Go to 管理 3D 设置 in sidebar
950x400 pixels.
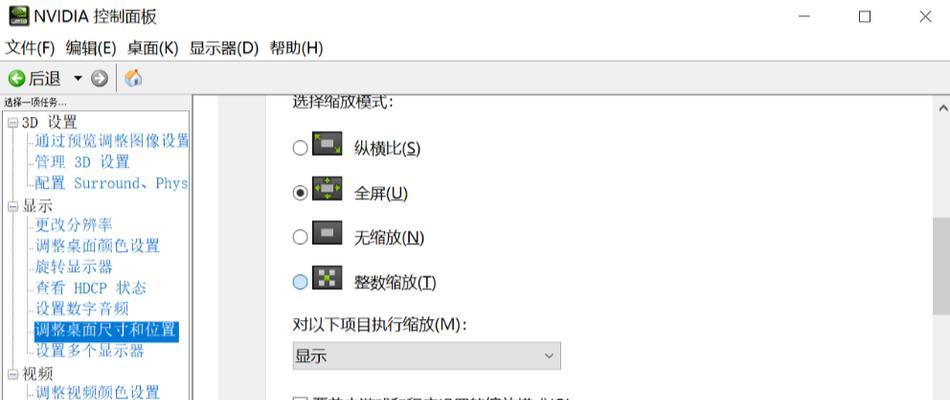(x=82, y=162)
